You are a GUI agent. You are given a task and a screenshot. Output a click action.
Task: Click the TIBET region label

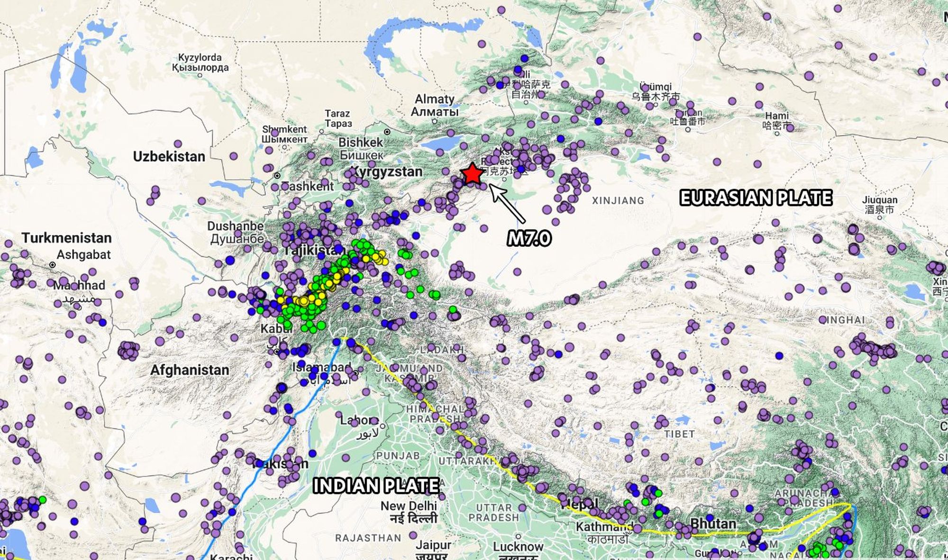tap(679, 434)
